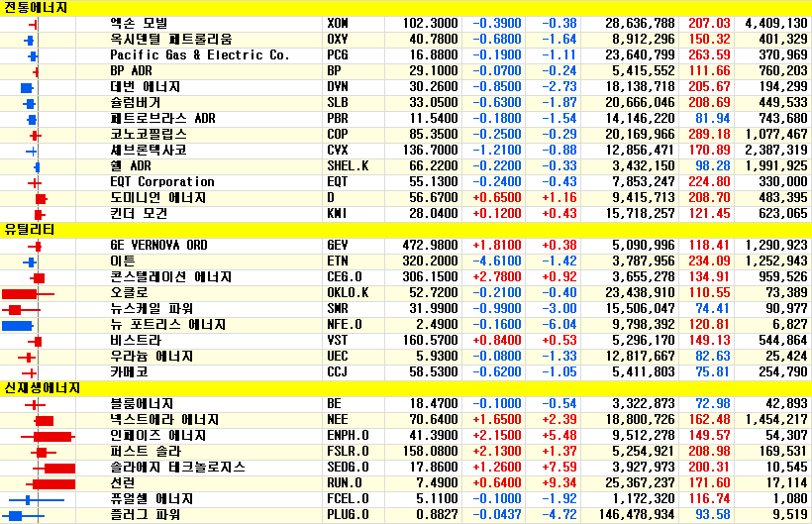The height and width of the screenshot is (524, 812).
Task: Click the change -4.6100 for ETN
Action: point(497,261)
